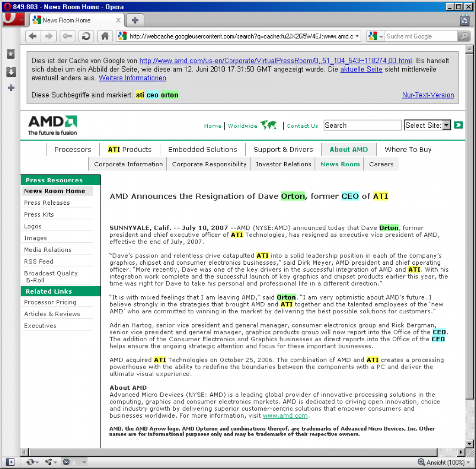476x469 pixels.
Task: Open the Ansicht zoom level dropdown arrow
Action: pyautogui.click(x=468, y=462)
